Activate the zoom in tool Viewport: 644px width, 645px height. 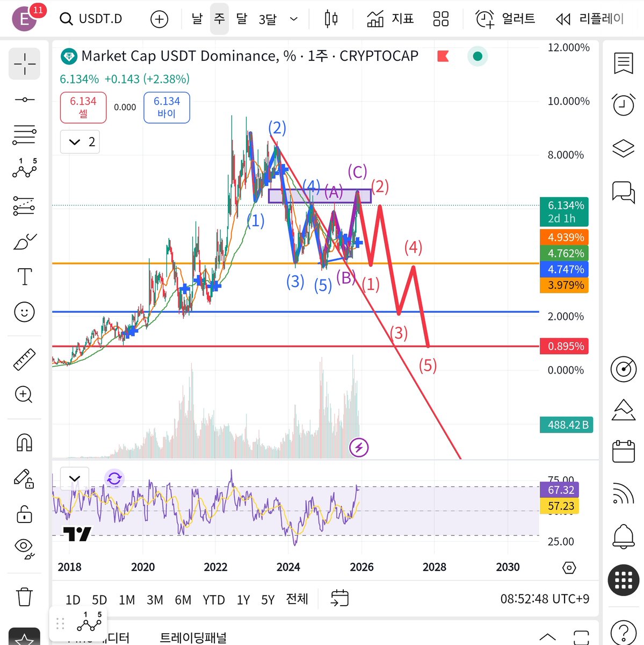pos(24,395)
